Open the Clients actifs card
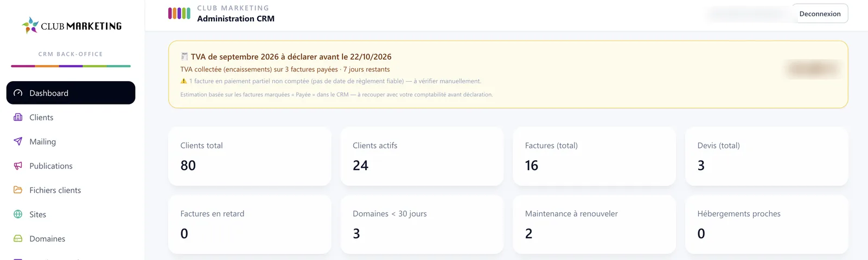868x260 pixels. coord(422,156)
